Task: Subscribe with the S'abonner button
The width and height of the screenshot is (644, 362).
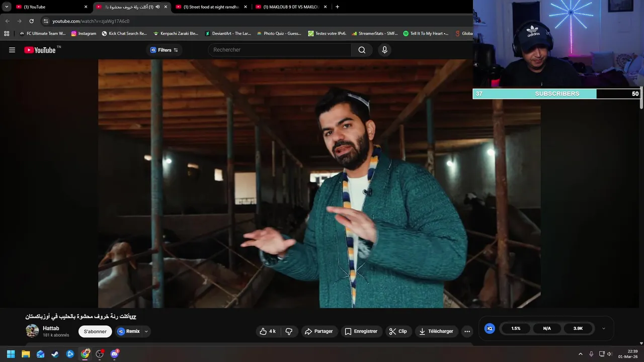Action: pyautogui.click(x=95, y=331)
